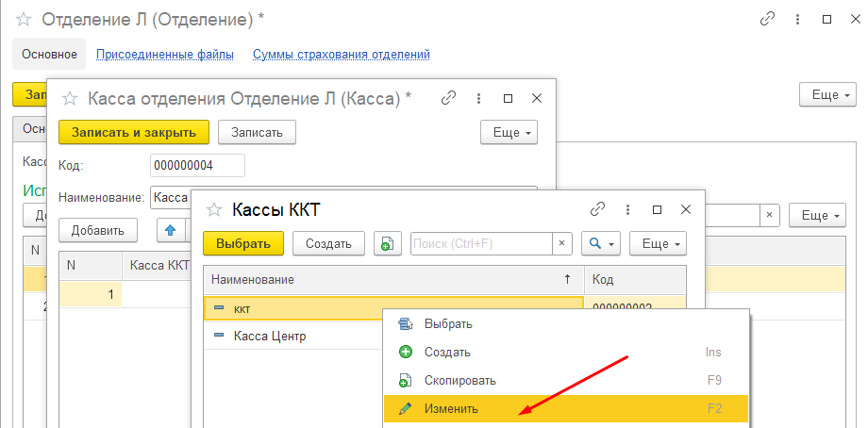
Task: Open the kebab menu in Кассы ККТ window
Action: tap(627, 209)
